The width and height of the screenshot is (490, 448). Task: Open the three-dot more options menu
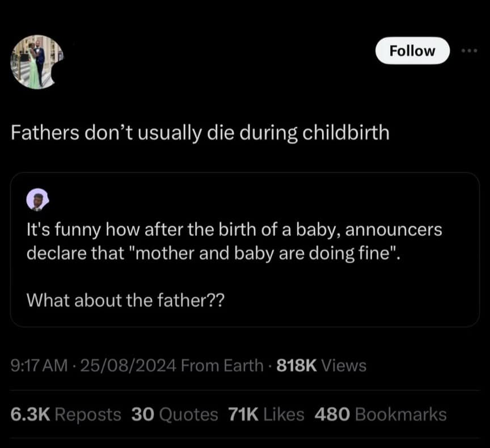click(470, 50)
